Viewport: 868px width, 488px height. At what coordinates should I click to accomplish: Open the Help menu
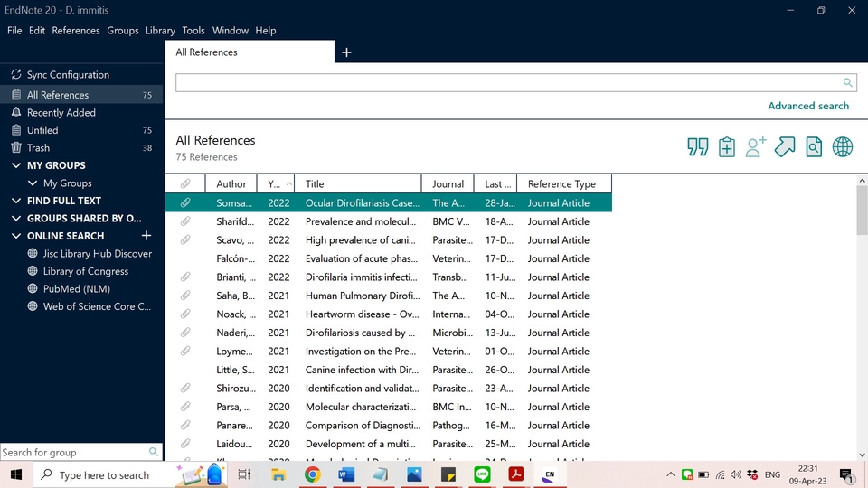(x=266, y=31)
